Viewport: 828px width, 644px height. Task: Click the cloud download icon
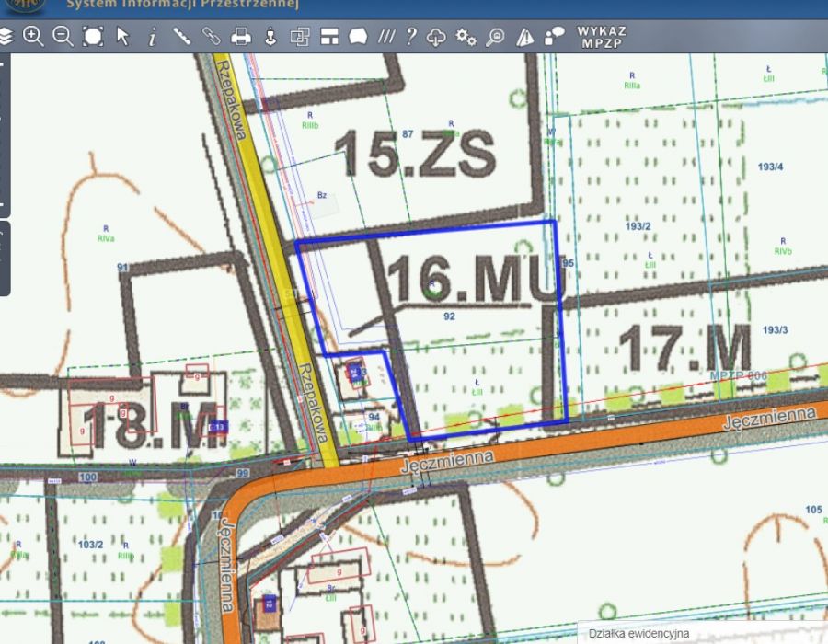pos(437,37)
